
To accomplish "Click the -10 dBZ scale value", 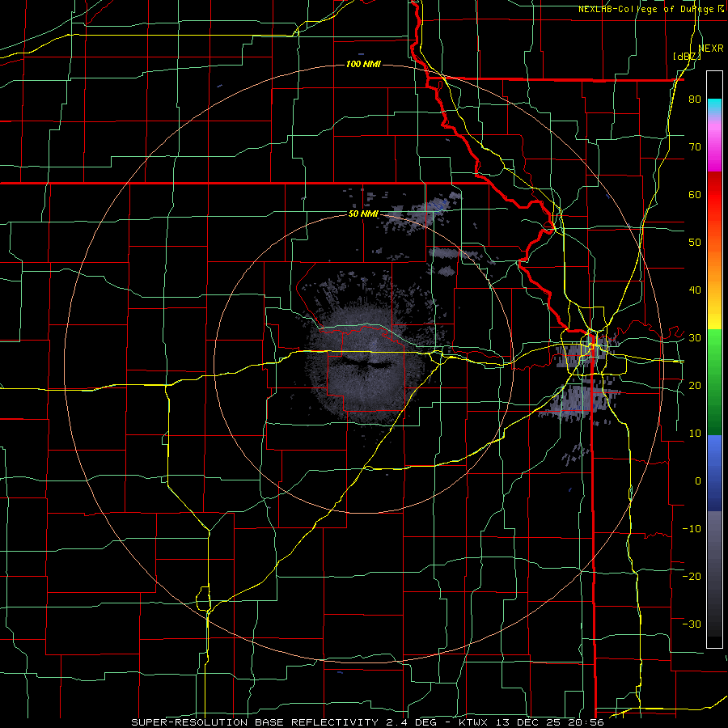I will [x=692, y=529].
